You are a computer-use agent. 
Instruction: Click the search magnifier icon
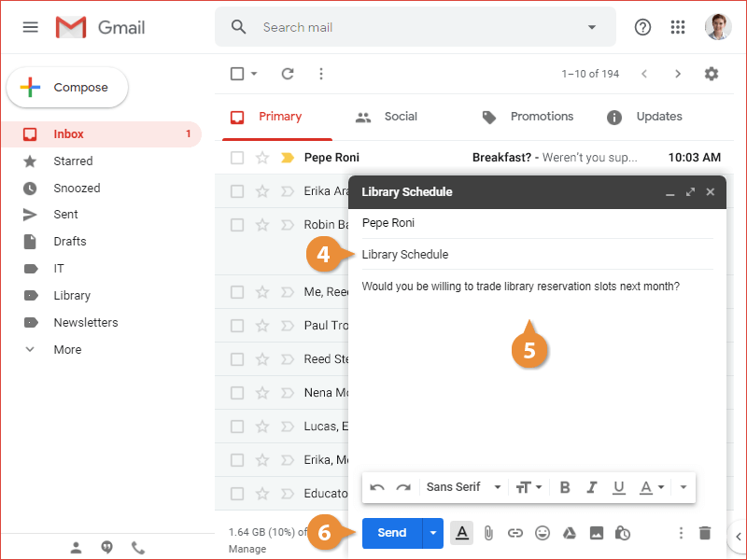point(239,27)
